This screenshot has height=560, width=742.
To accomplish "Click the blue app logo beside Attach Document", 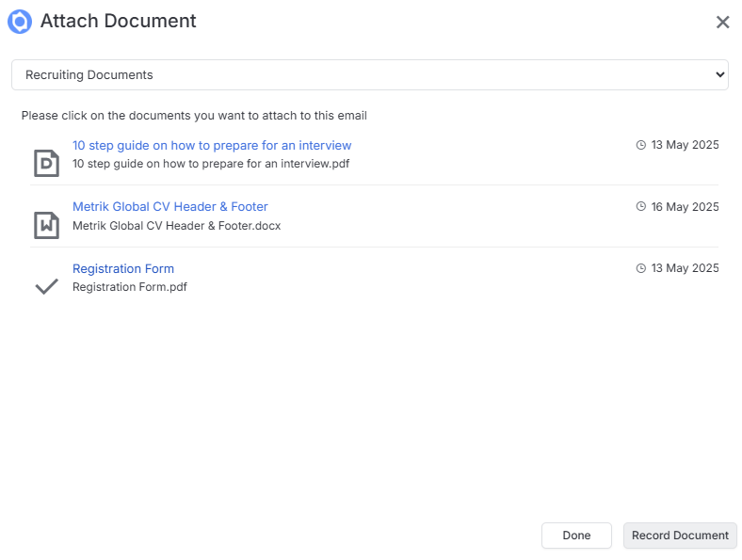I will click(x=20, y=22).
